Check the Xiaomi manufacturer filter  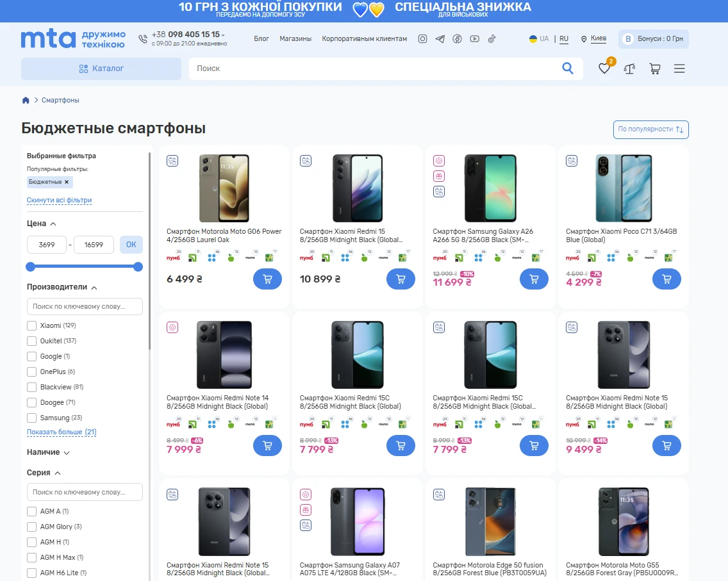(31, 326)
